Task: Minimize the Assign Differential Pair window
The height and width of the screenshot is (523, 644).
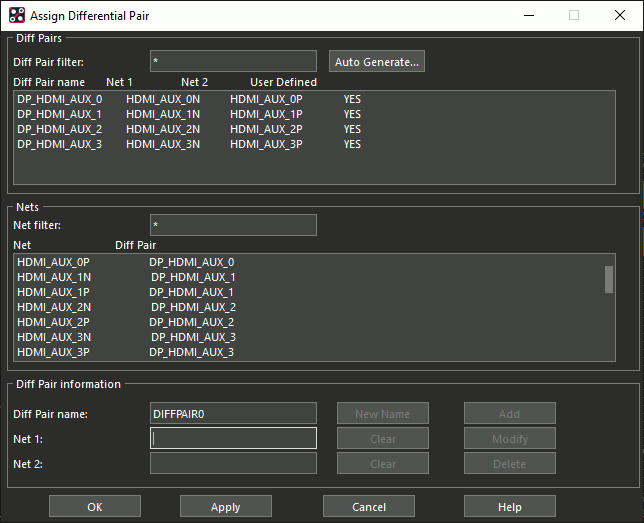Action: (529, 16)
